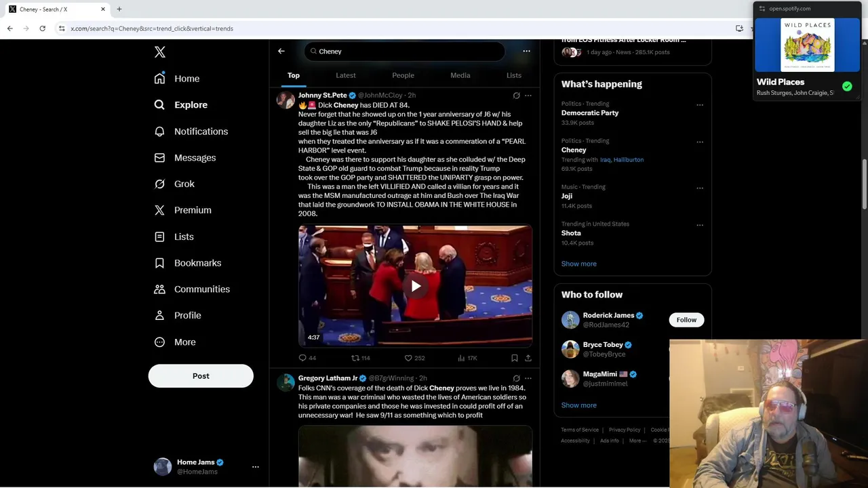Click the Halliburton trending link
The height and width of the screenshot is (488, 868).
pyautogui.click(x=629, y=160)
